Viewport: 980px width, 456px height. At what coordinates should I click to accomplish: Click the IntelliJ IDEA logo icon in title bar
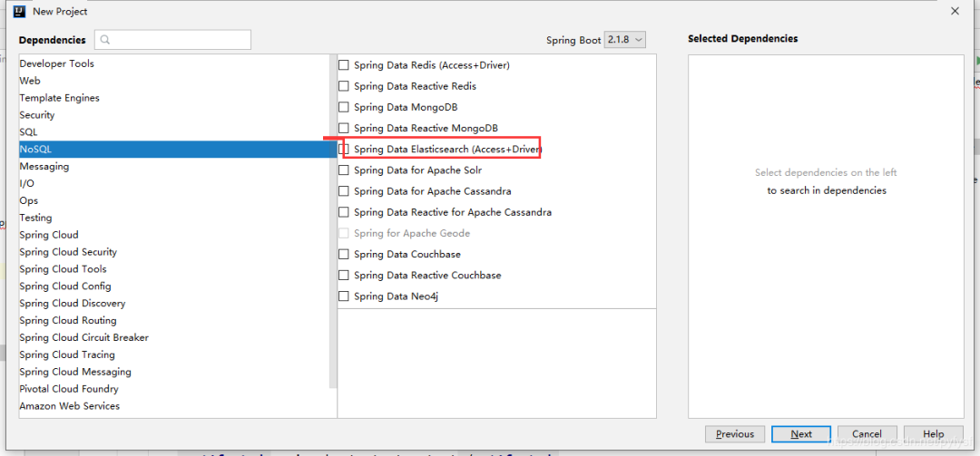pos(19,11)
